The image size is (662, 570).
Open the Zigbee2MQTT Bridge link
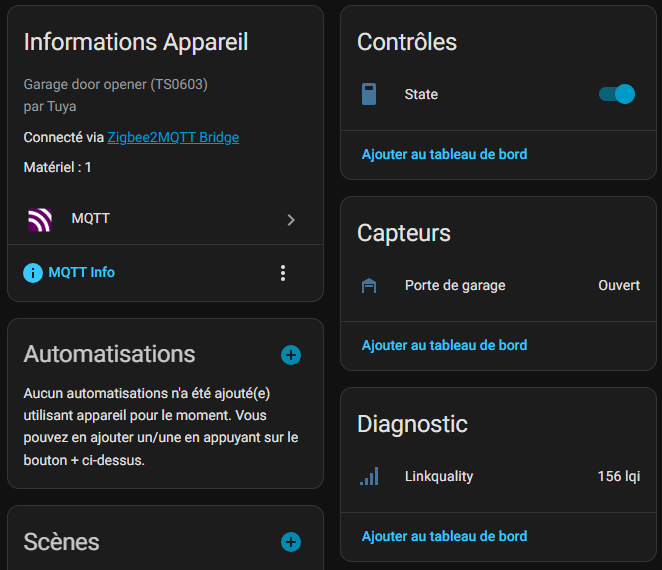173,137
